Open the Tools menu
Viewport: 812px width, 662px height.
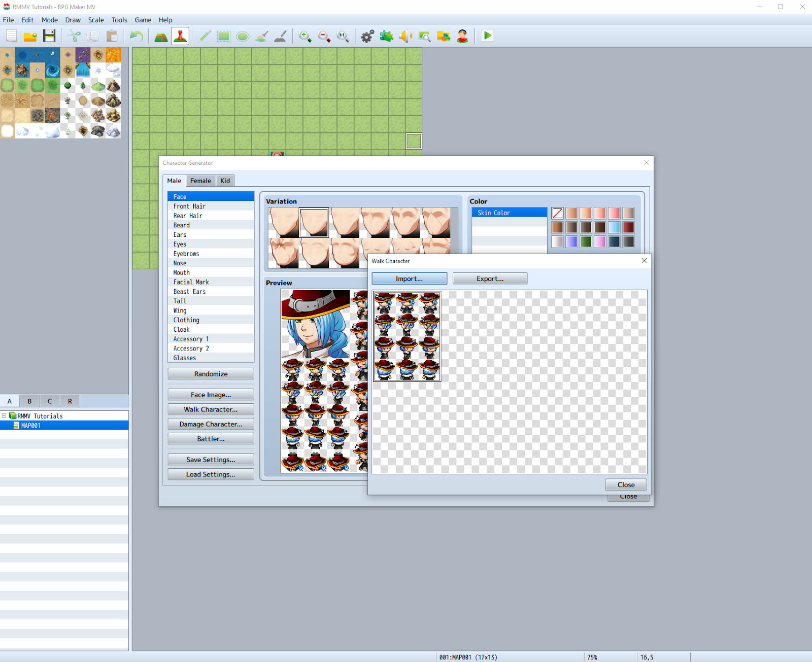[119, 20]
